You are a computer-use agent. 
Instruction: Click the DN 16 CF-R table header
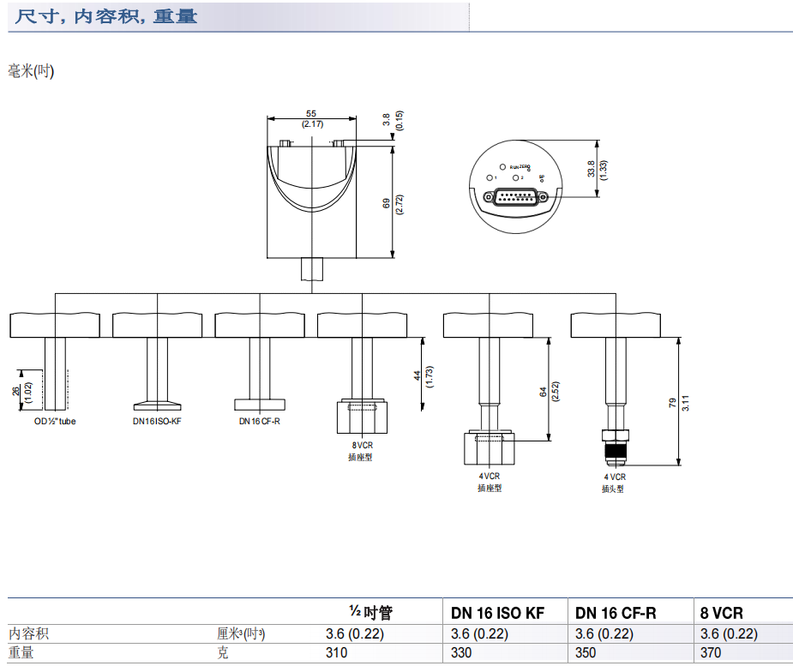[616, 613]
